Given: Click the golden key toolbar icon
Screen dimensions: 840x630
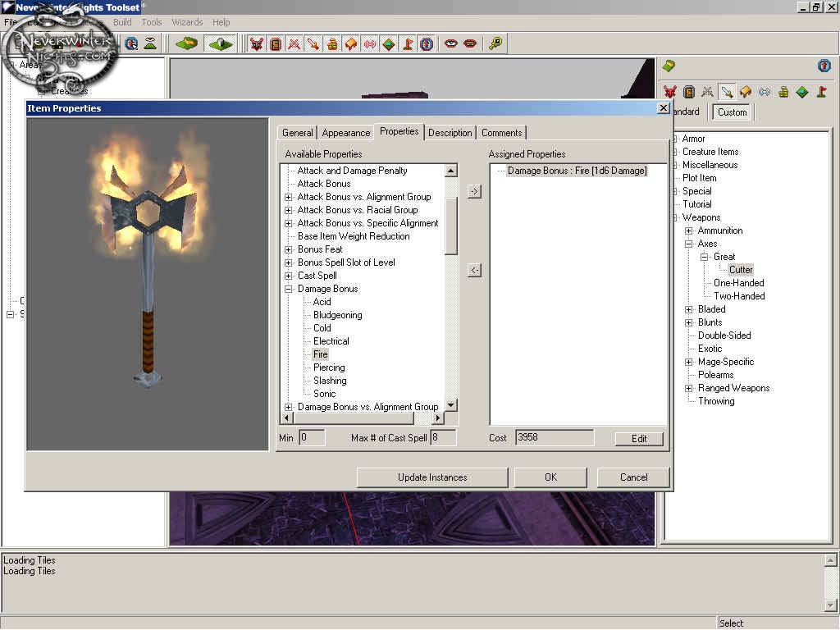Looking at the screenshot, I should 495,44.
